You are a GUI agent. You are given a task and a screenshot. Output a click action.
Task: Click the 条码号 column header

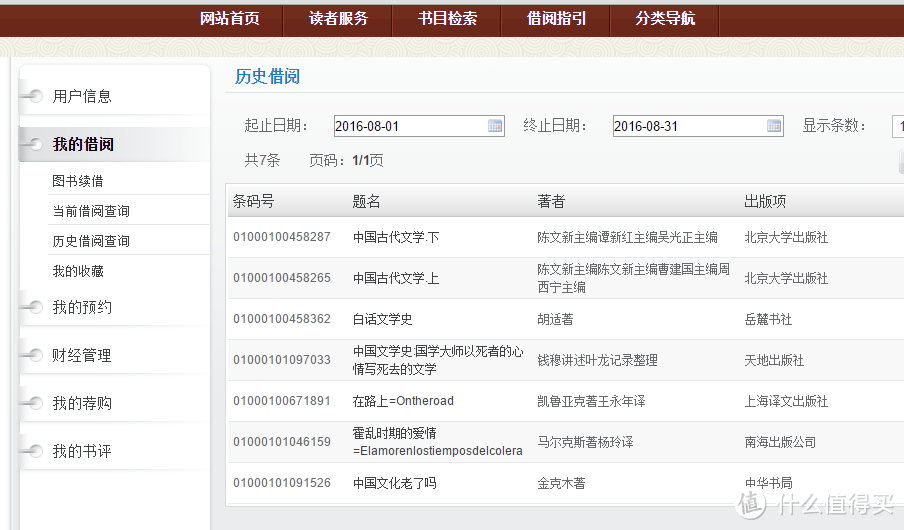point(253,201)
